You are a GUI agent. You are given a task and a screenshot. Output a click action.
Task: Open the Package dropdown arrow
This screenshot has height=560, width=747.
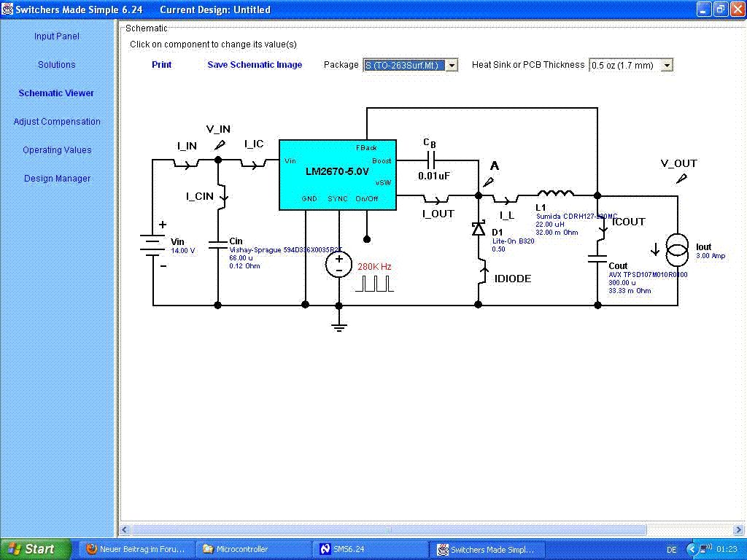452,65
